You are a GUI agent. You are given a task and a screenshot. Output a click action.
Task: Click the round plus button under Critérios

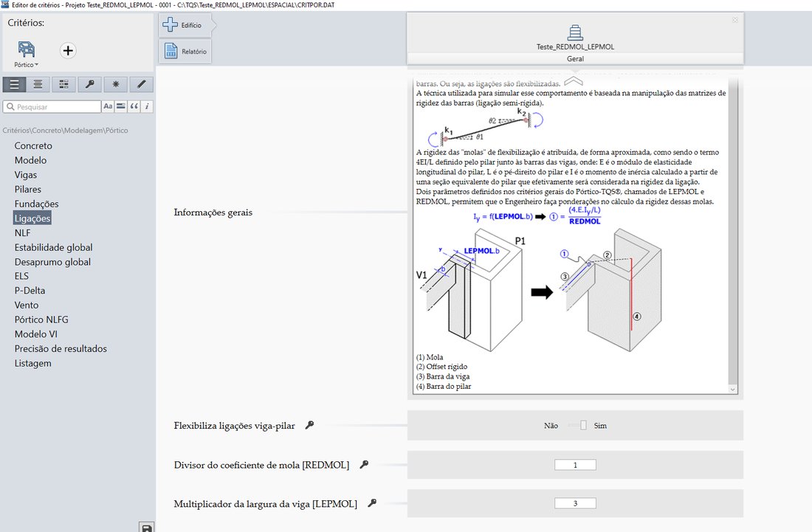click(x=68, y=50)
